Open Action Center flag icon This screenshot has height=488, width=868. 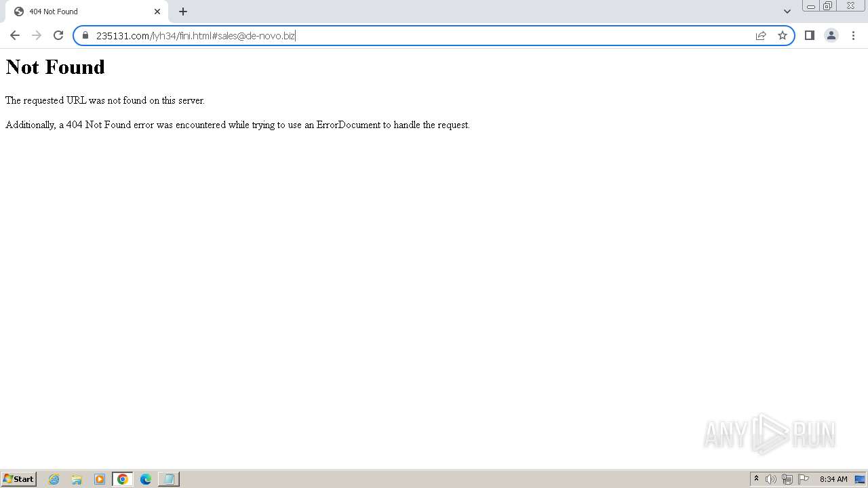(804, 479)
